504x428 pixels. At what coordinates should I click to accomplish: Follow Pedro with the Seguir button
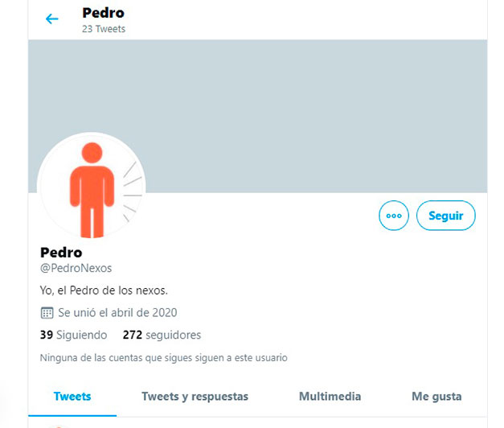click(x=446, y=216)
